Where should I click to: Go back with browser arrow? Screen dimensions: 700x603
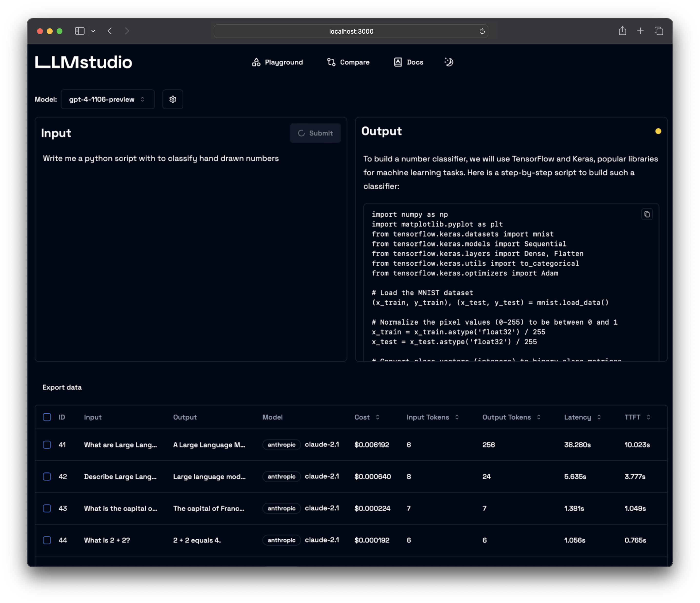(x=110, y=31)
